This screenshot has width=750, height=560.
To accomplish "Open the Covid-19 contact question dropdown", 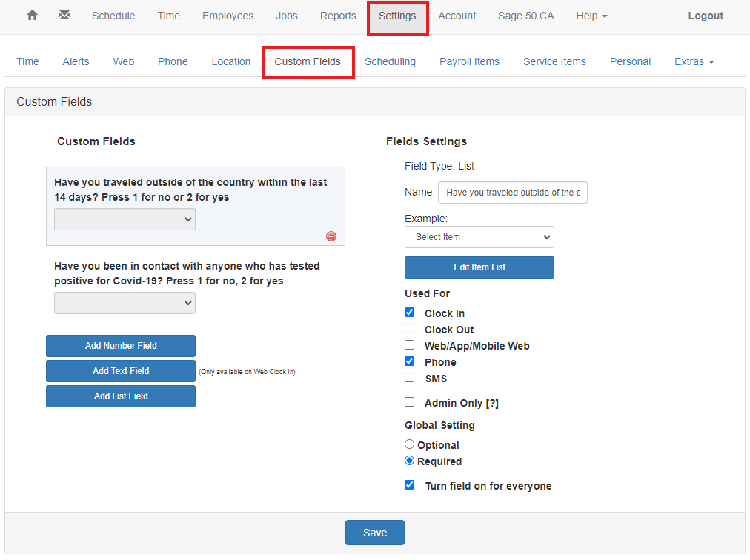I will coord(125,303).
